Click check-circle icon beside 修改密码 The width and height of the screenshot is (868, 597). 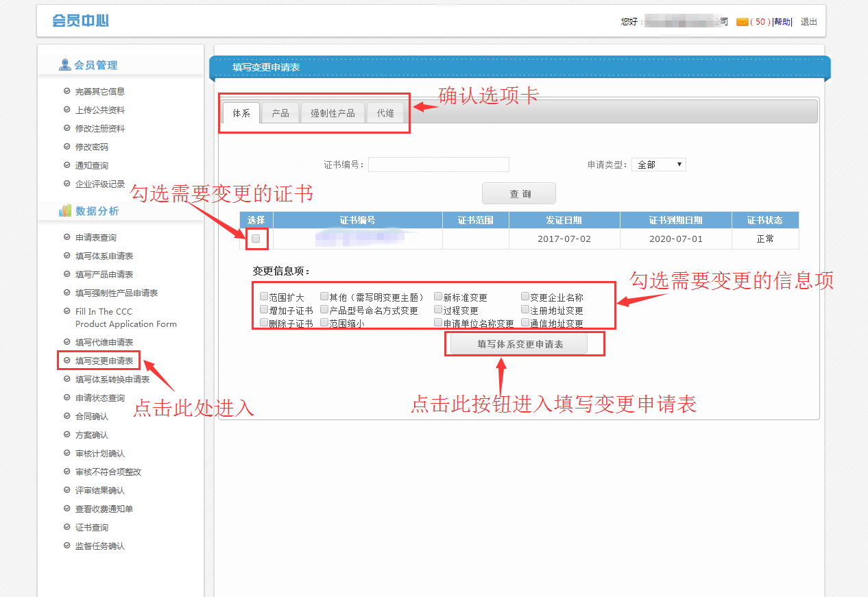[67, 147]
